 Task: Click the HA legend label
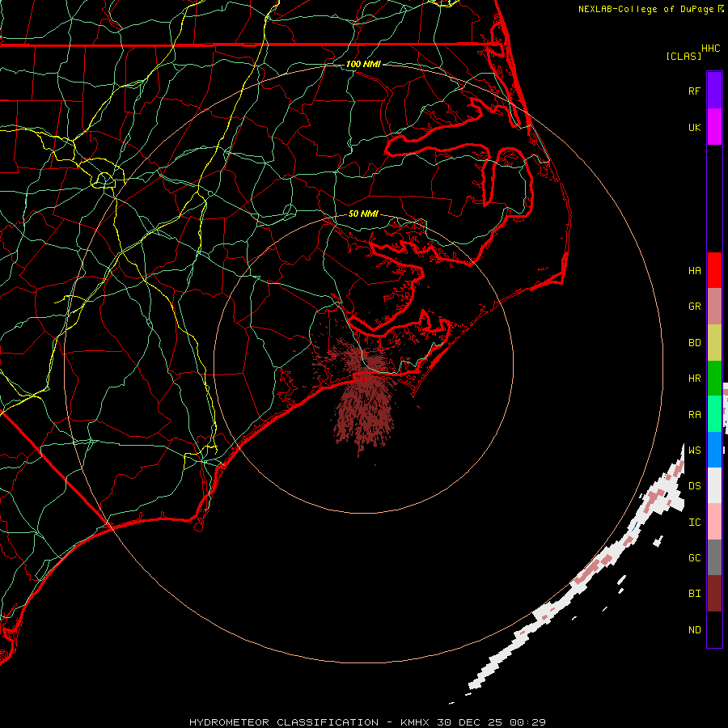pyautogui.click(x=694, y=271)
